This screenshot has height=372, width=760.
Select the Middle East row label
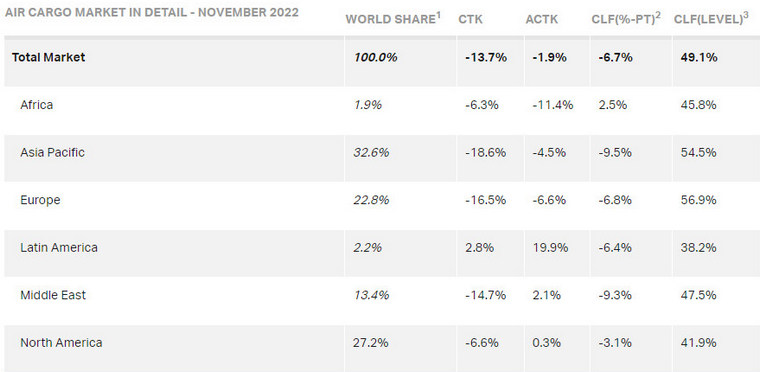coord(53,295)
